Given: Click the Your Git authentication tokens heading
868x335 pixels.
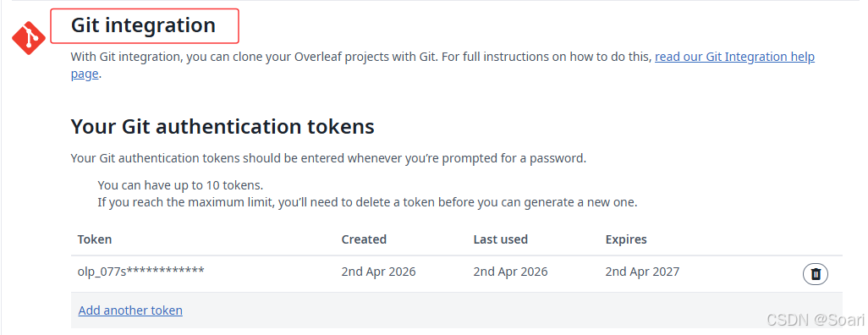Looking at the screenshot, I should 222,127.
